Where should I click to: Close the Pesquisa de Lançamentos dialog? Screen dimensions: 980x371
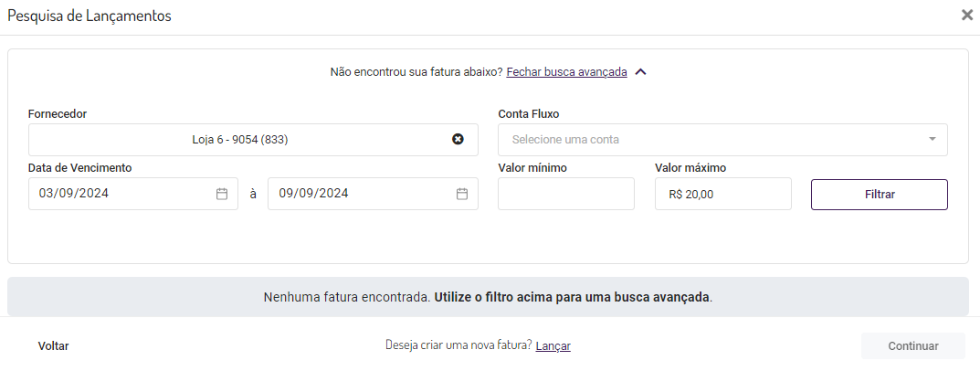click(967, 15)
